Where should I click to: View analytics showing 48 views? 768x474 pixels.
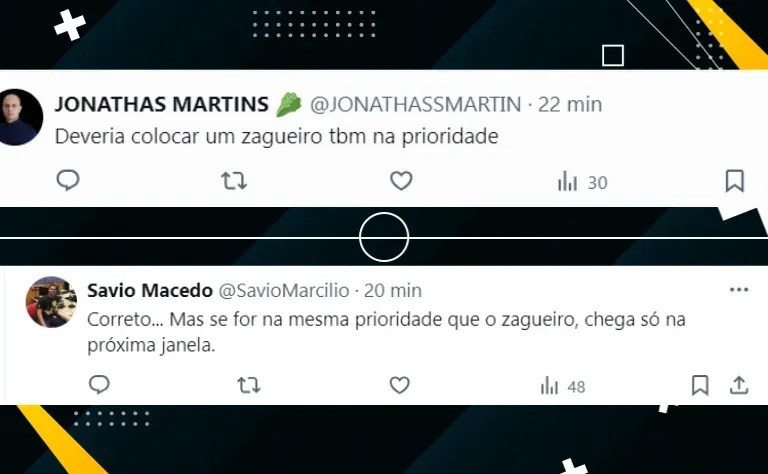[563, 386]
